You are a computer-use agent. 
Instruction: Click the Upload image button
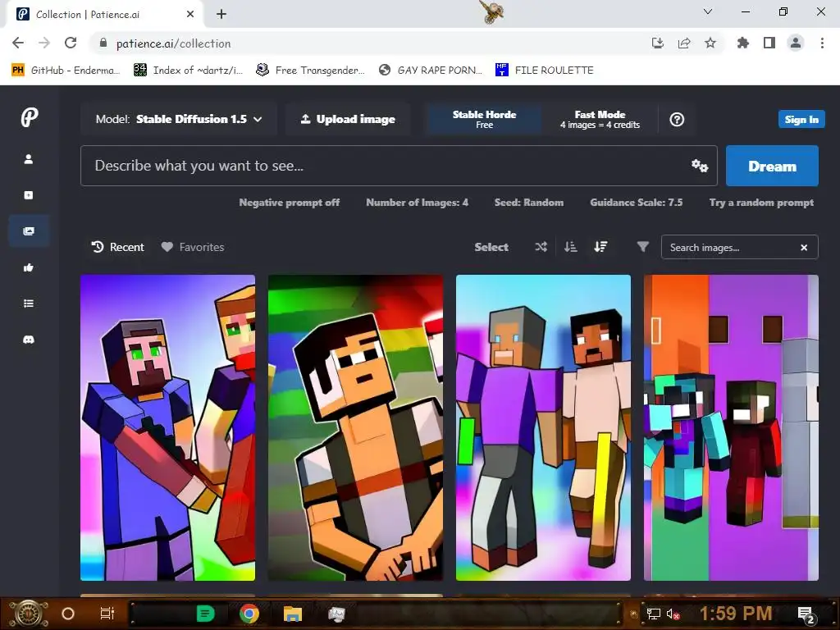tap(348, 119)
